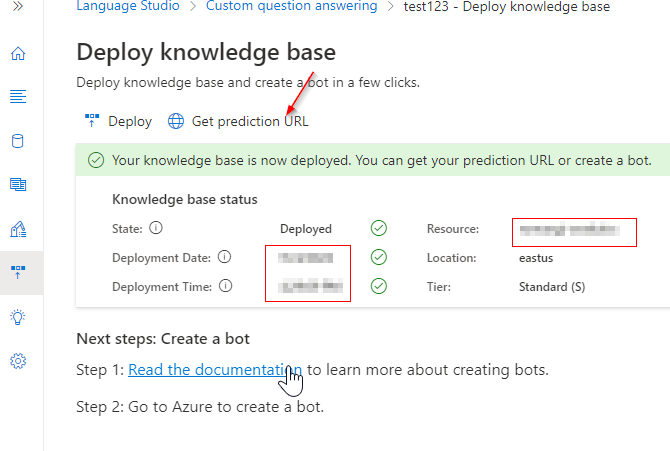Go to Language Studio breadcrumb
The image size is (670, 451).
pyautogui.click(x=128, y=6)
